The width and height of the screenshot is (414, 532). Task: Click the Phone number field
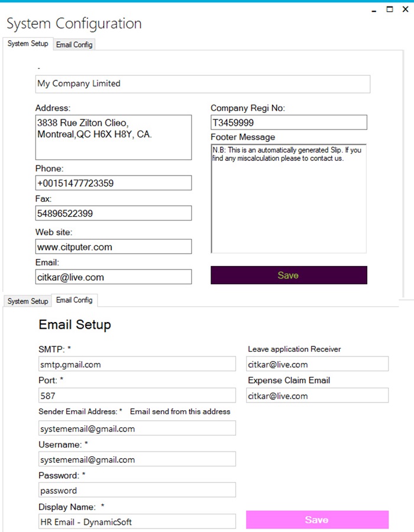(113, 183)
